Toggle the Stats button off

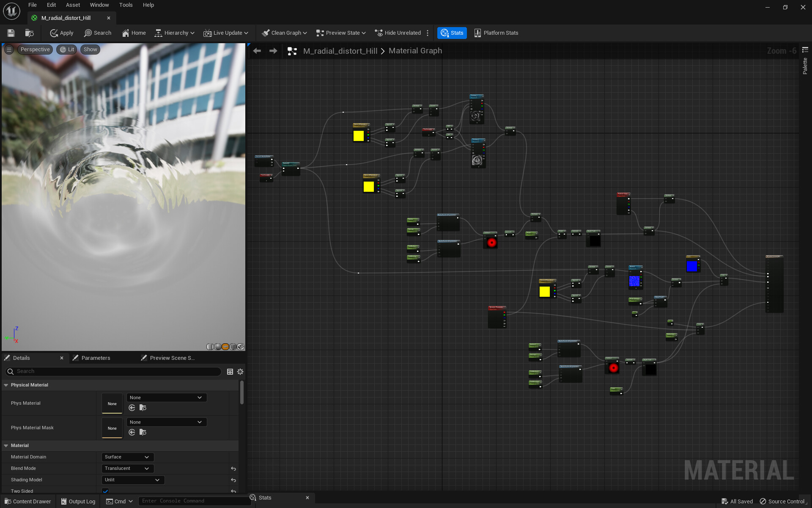click(x=452, y=33)
